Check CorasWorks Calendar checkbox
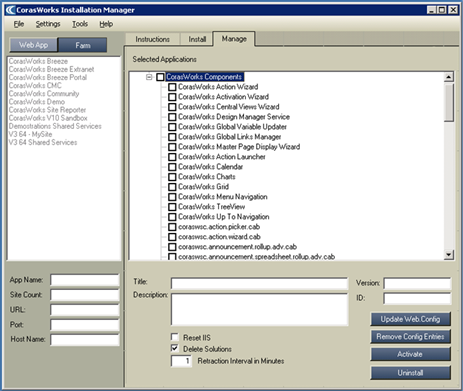The height and width of the screenshot is (391, 463). tap(172, 167)
